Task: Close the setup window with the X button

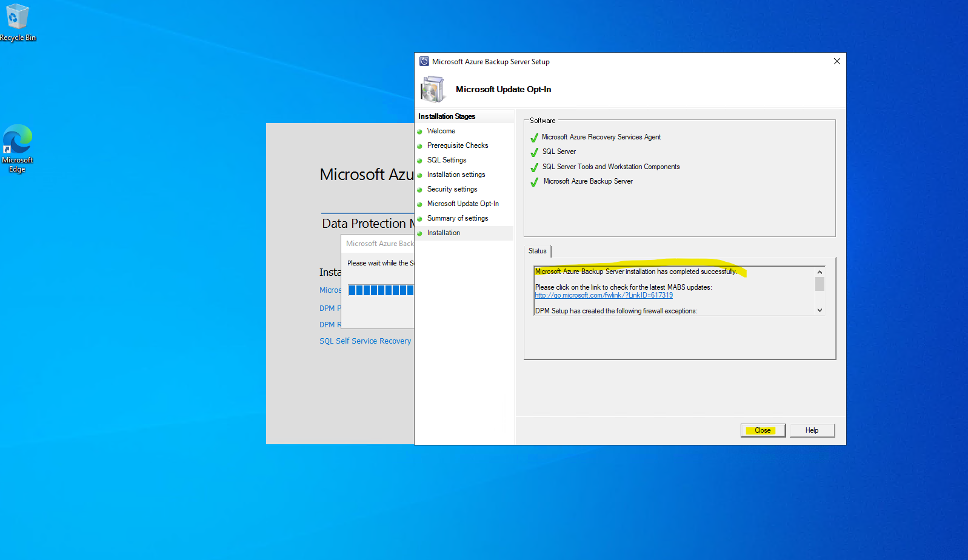Action: [836, 61]
